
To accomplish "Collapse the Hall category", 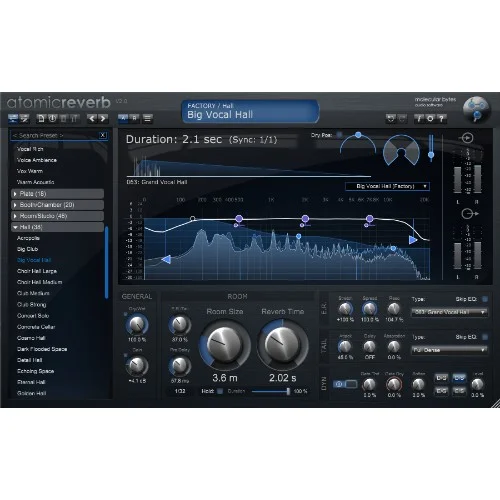I will [58, 227].
